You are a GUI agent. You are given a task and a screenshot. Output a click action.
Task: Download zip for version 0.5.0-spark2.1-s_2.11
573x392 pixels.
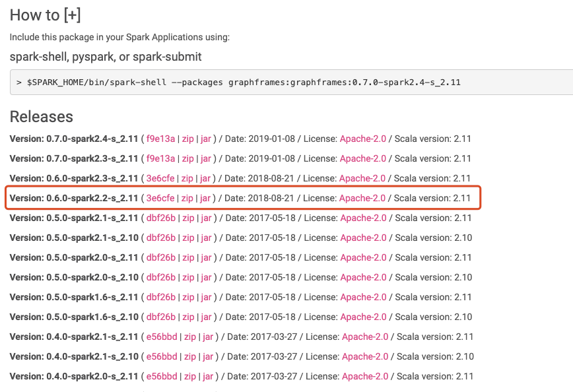[188, 218]
